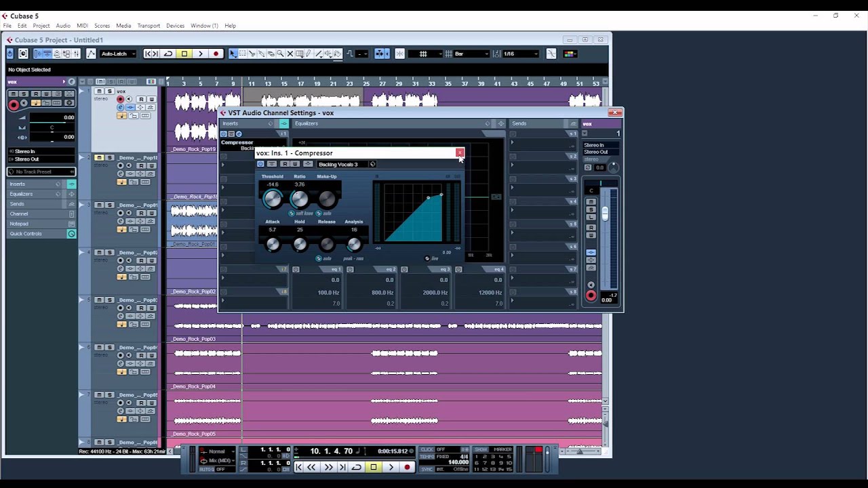This screenshot has height=488, width=868.
Task: Click transport bar Fast Forward button
Action: (x=328, y=467)
